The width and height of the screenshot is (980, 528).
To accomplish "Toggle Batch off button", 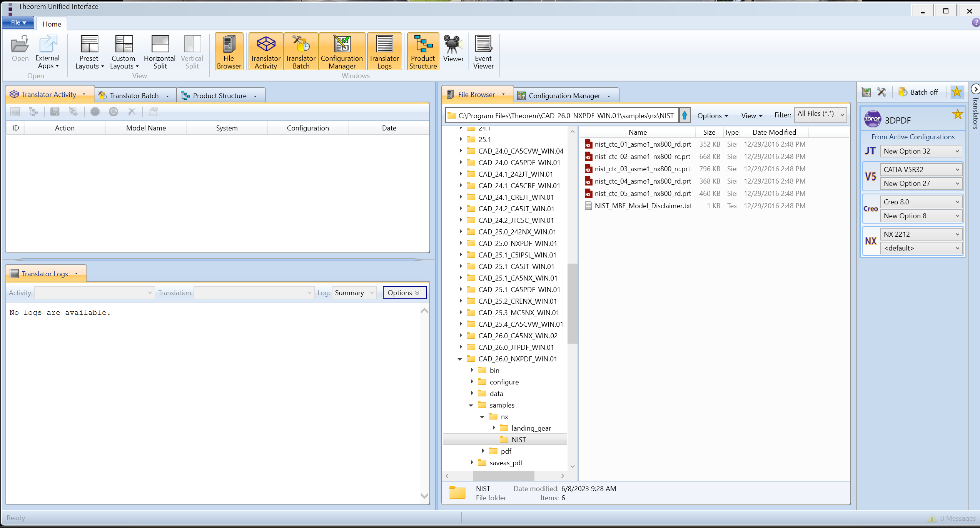I will pos(918,92).
